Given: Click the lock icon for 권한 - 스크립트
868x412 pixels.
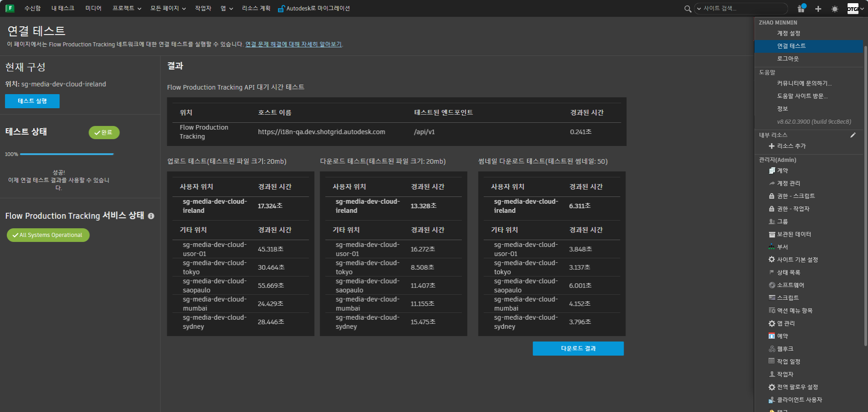Looking at the screenshot, I should 772,196.
